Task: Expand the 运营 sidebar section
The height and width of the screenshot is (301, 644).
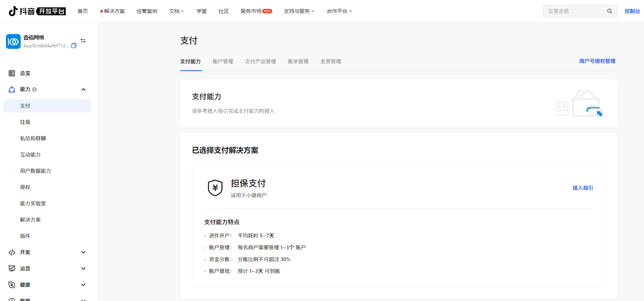Action: 83,268
